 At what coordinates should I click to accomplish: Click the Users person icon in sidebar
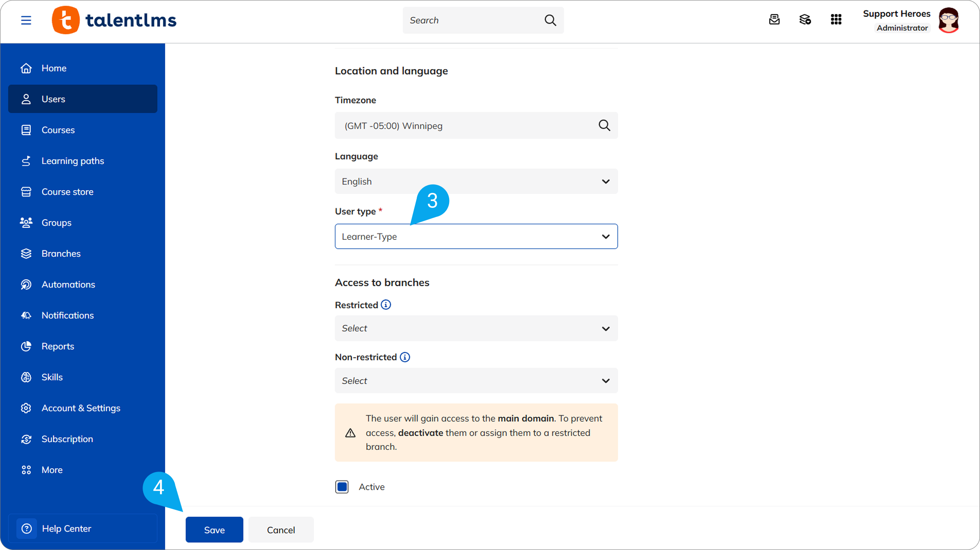[x=26, y=99]
